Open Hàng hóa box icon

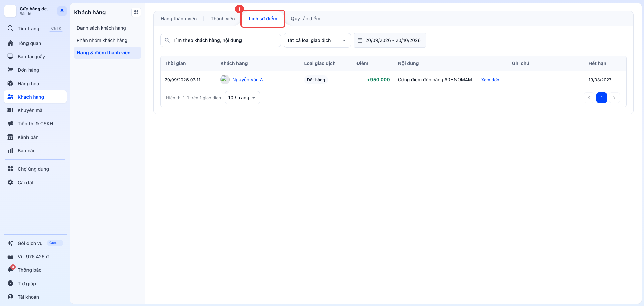coord(10,83)
